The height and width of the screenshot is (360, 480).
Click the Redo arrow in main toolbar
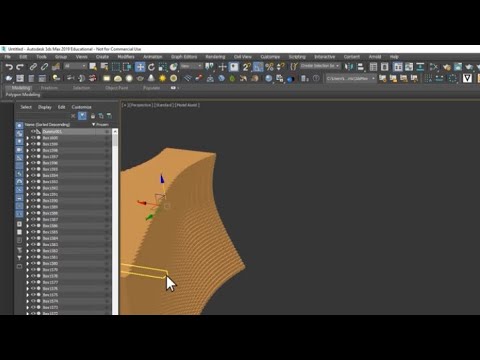click(x=20, y=67)
